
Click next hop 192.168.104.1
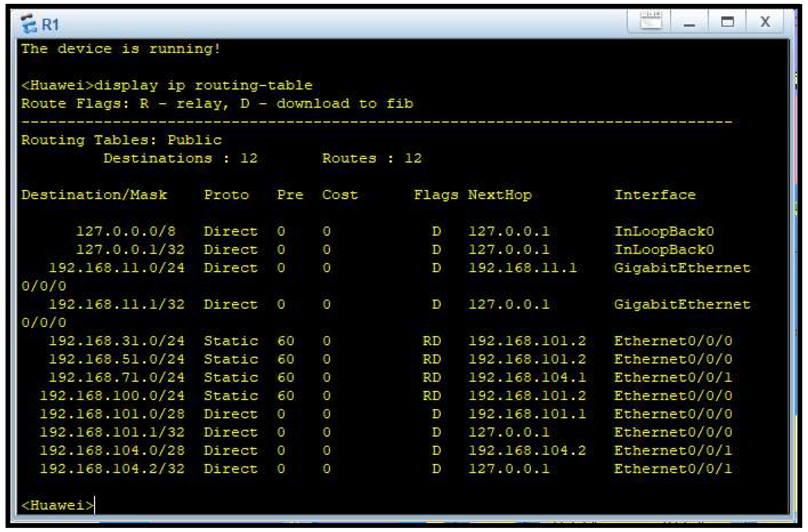coord(527,377)
